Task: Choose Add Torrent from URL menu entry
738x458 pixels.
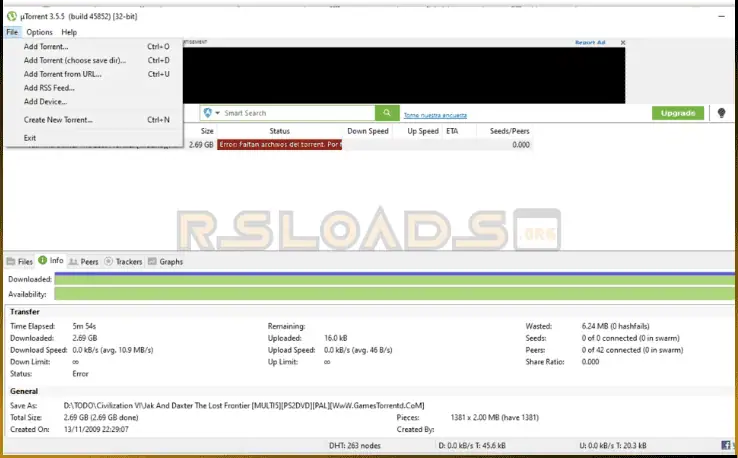Action: click(62, 74)
